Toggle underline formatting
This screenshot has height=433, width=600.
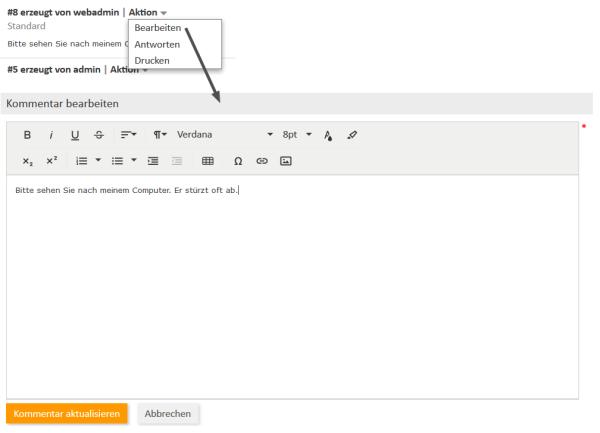75,135
